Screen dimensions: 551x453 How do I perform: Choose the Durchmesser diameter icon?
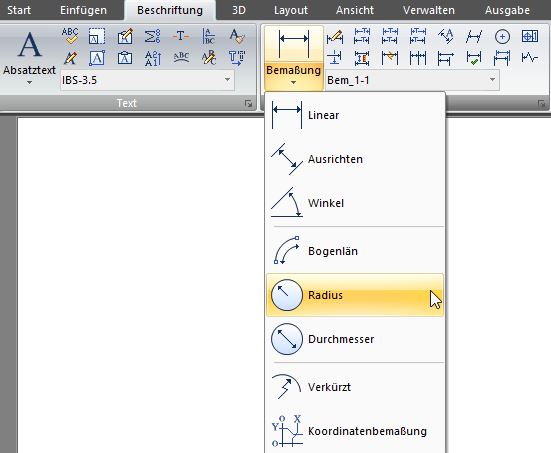pos(287,339)
